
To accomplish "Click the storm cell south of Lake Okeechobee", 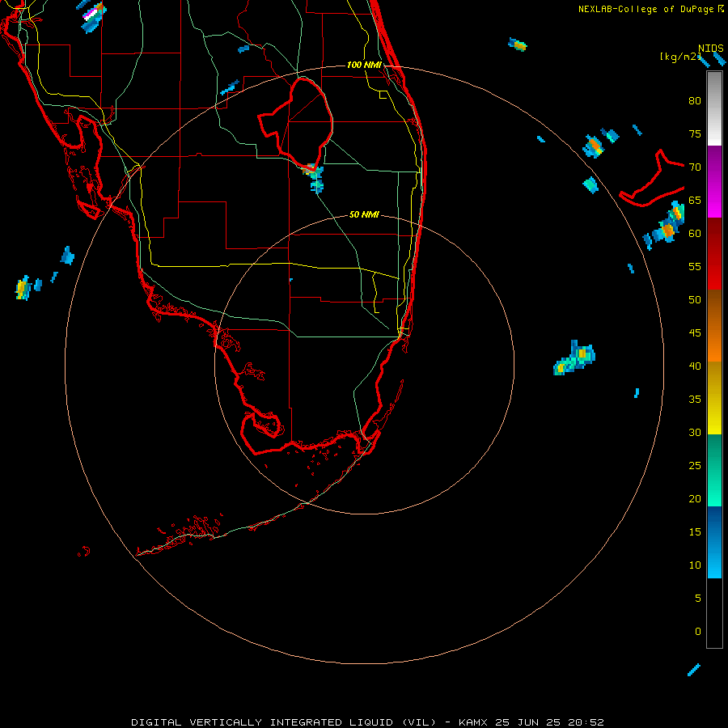I will coord(315,178).
